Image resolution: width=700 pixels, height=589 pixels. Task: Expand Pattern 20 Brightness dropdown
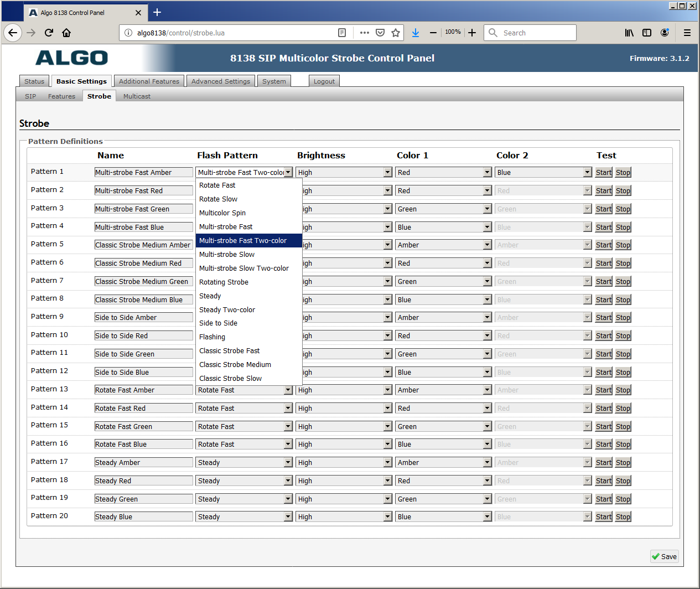coord(344,517)
